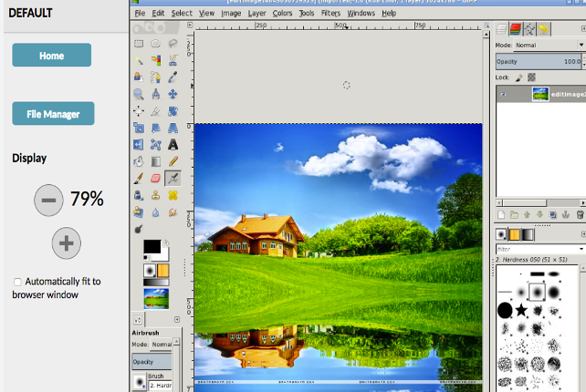Select the Text tool
586x392 pixels.
coord(173,145)
